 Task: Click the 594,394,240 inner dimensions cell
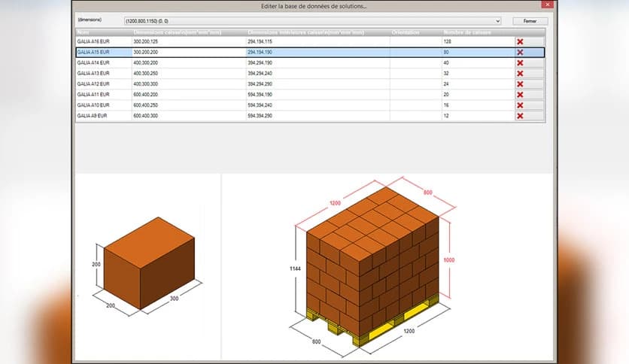(x=318, y=105)
